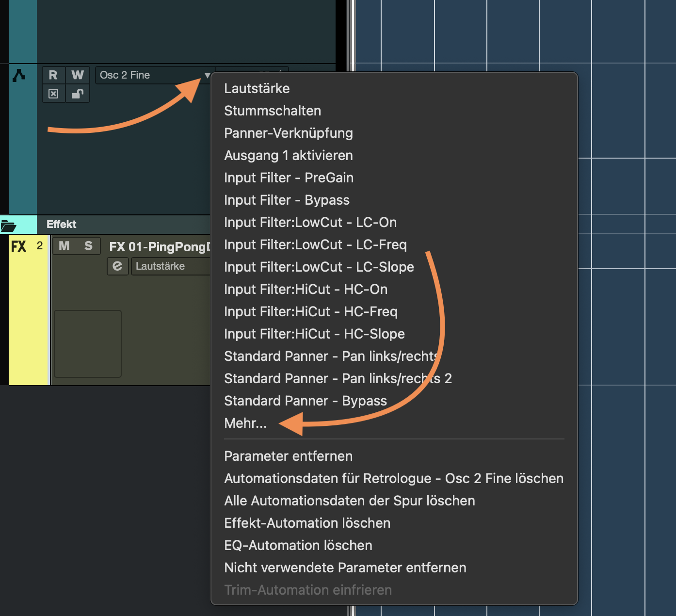Click the automation track type icon
The image size is (676, 616).
[19, 76]
